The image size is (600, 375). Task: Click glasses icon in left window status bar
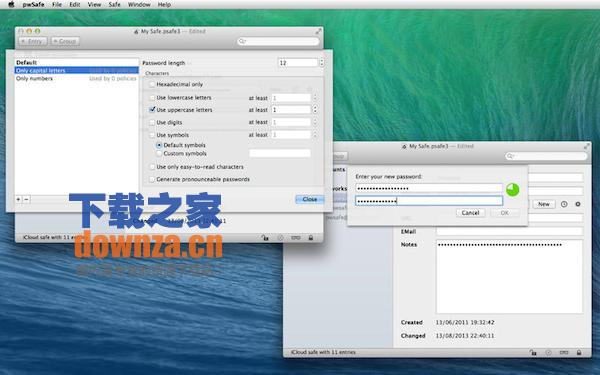coord(295,238)
